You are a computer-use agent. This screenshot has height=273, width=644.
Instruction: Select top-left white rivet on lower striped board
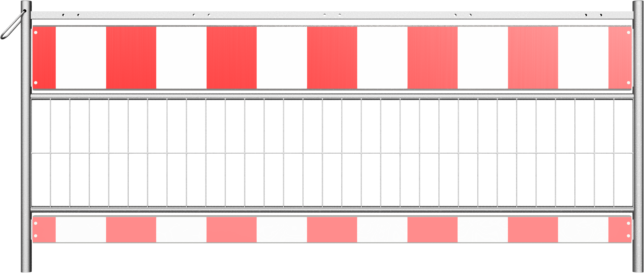coord(36,223)
